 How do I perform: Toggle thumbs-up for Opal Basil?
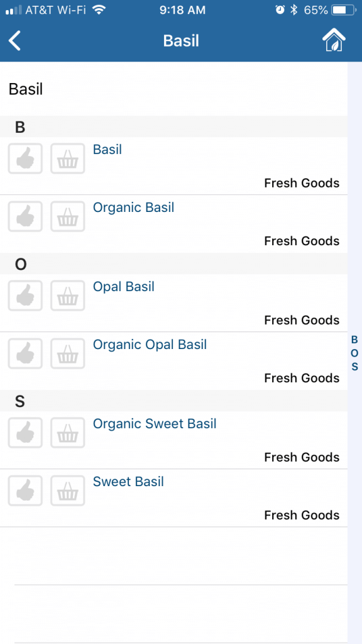pyautogui.click(x=25, y=296)
